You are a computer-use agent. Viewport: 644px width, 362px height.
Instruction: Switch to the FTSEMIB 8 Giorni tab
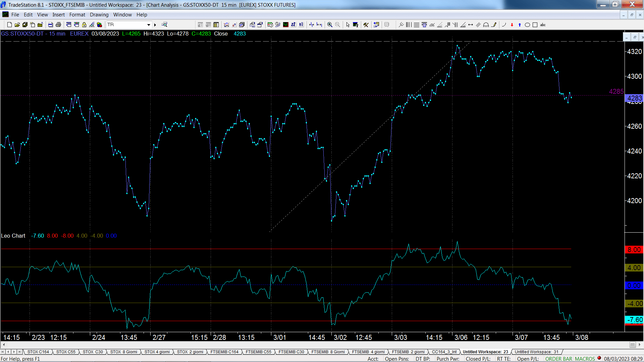pos(328,352)
